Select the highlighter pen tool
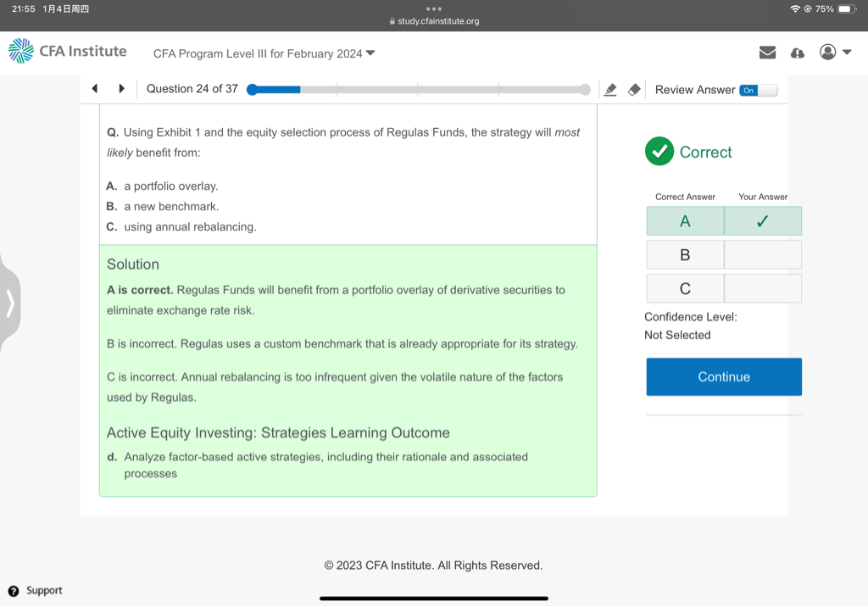The width and height of the screenshot is (868, 607). coord(609,90)
